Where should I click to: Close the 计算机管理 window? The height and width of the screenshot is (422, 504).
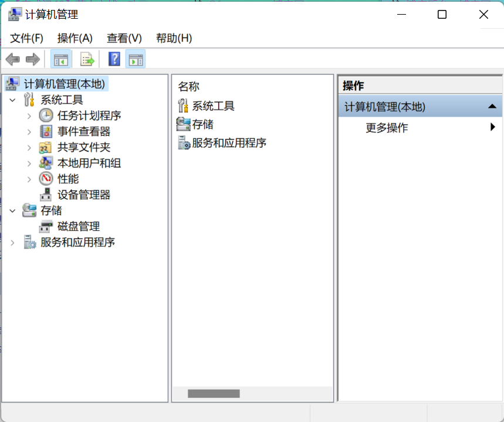483,15
